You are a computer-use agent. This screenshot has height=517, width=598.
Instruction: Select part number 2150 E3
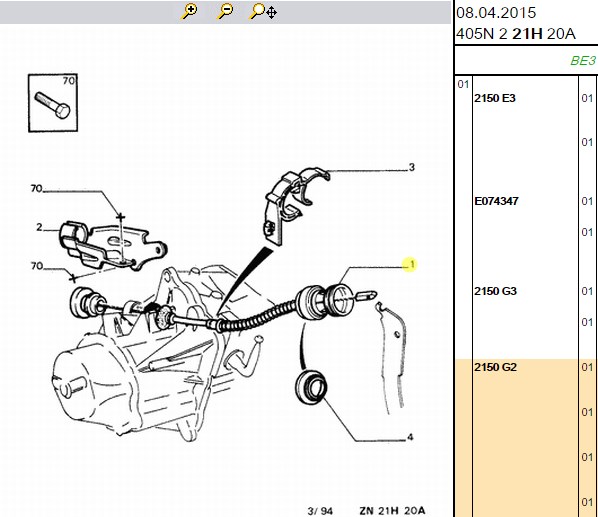[x=495, y=98]
